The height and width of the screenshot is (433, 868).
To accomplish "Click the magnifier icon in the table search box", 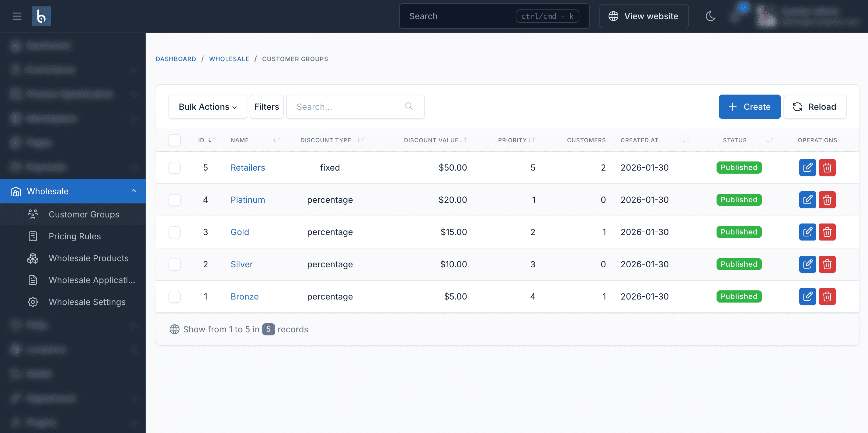I will 409,106.
